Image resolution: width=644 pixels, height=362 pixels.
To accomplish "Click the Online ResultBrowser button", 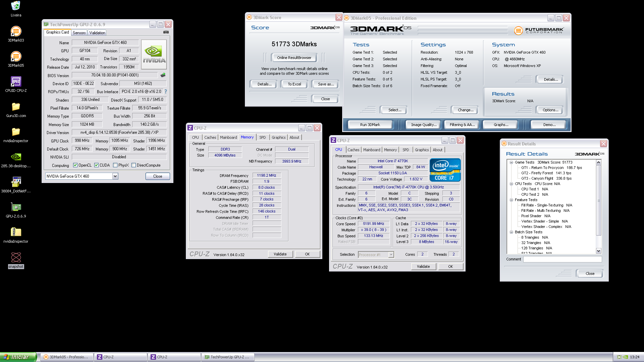I will (x=294, y=58).
